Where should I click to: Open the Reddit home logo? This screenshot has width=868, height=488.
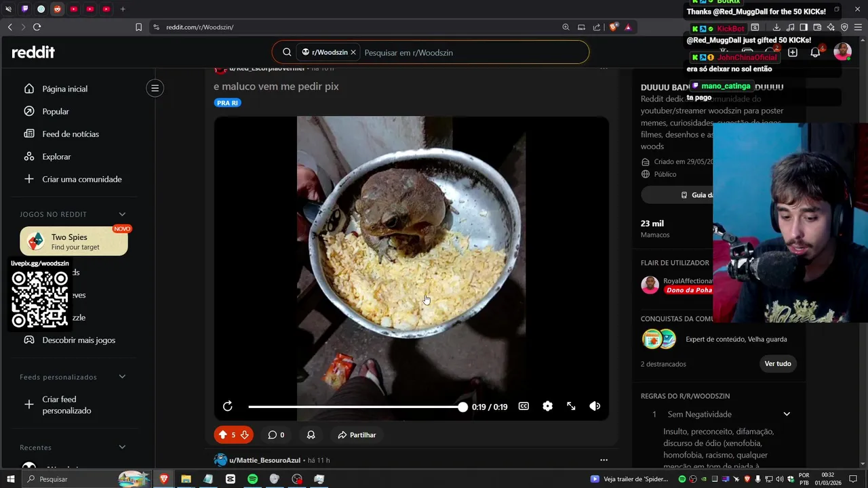pyautogui.click(x=33, y=52)
